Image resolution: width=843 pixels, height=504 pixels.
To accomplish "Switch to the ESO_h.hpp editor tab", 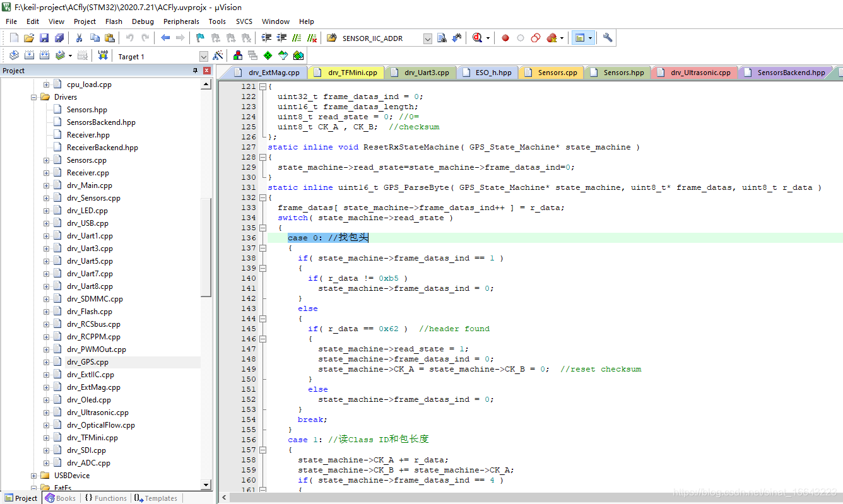I will coord(487,73).
